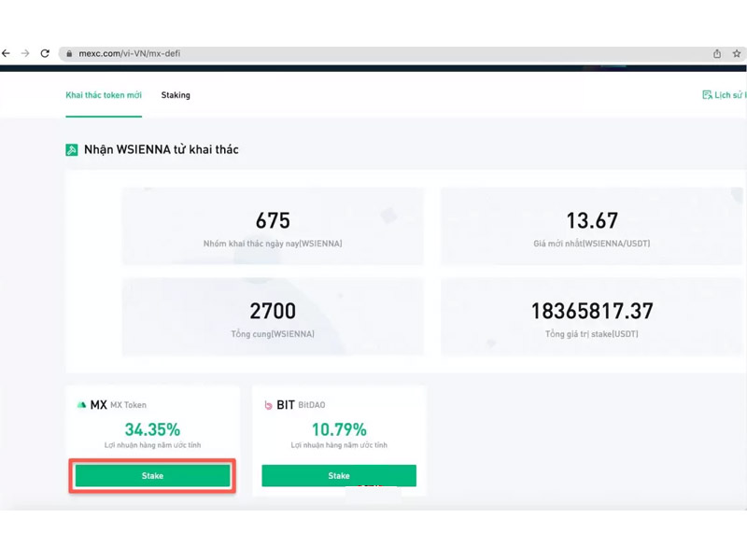This screenshot has width=747, height=560.
Task: Click the Nhóm khai thác ngày nay label
Action: (x=273, y=244)
